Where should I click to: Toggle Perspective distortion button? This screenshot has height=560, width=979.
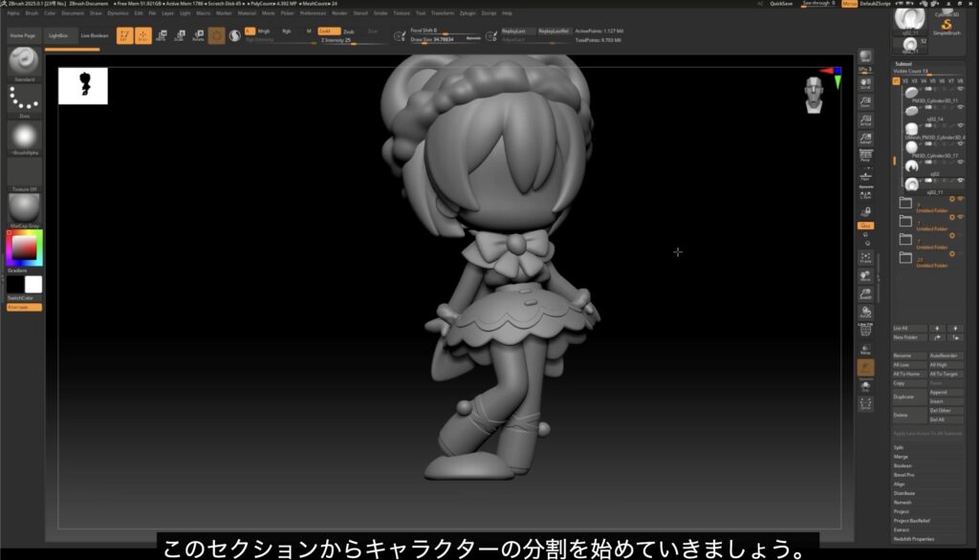click(x=865, y=156)
